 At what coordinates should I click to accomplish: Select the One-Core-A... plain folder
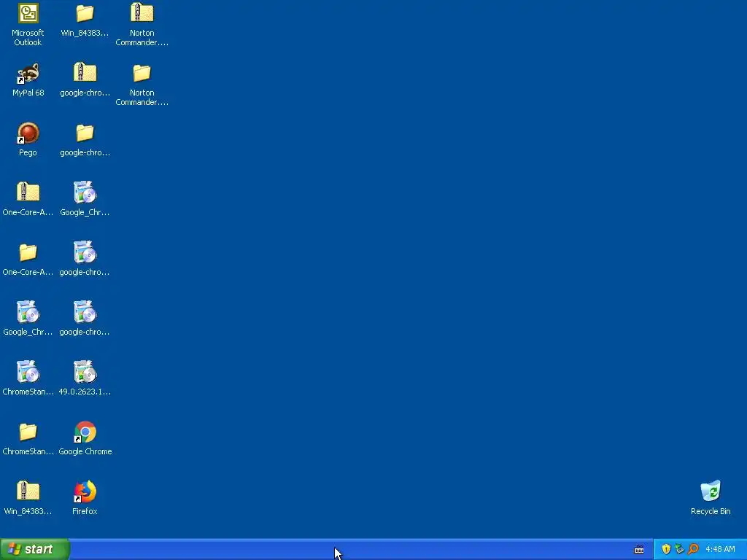tap(28, 259)
